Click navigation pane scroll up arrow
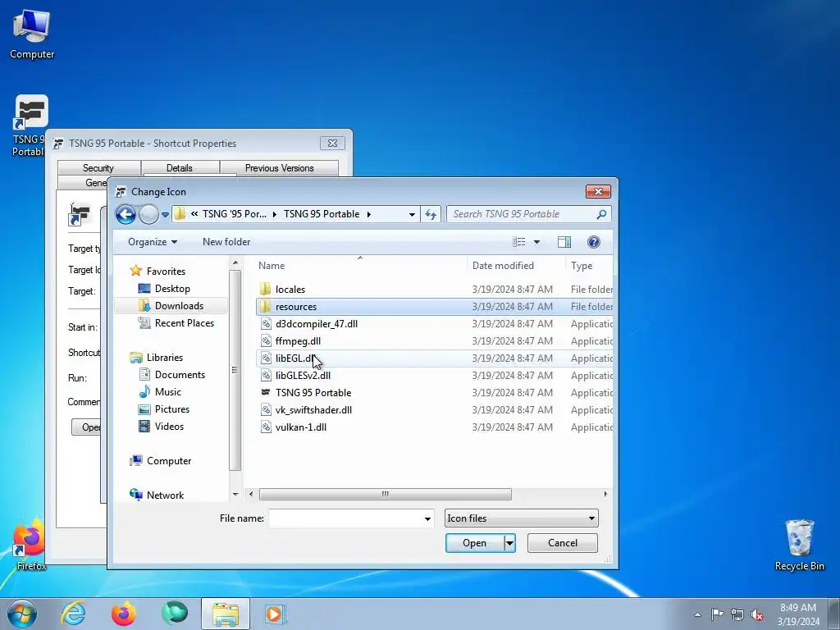 [235, 263]
